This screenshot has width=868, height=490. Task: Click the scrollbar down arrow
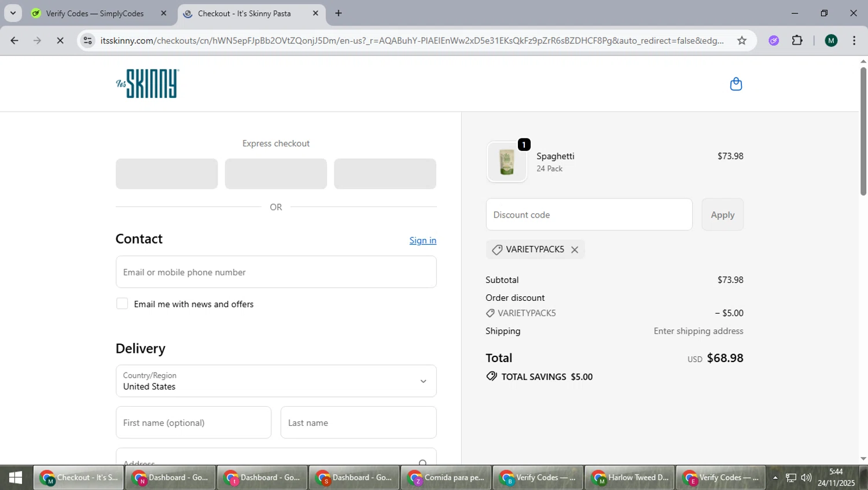tap(863, 459)
